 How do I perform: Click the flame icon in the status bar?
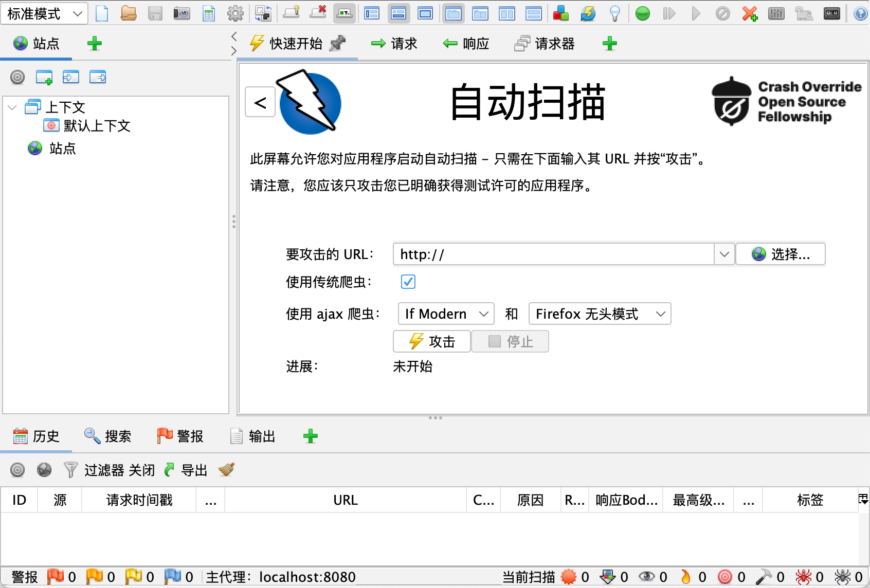pyautogui.click(x=685, y=577)
